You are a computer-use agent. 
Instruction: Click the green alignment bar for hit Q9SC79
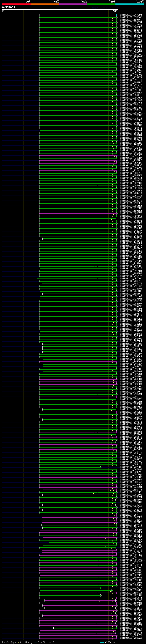click(x=85, y=628)
